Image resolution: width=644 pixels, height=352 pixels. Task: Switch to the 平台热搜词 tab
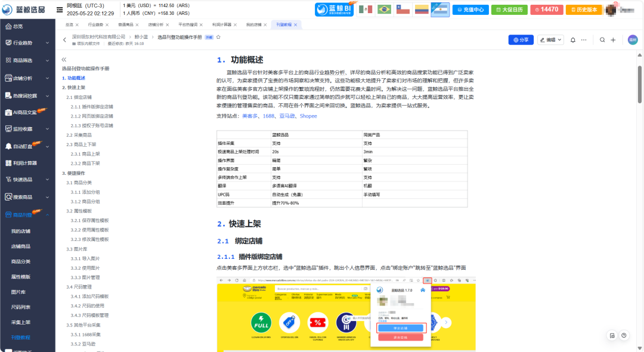[188, 24]
